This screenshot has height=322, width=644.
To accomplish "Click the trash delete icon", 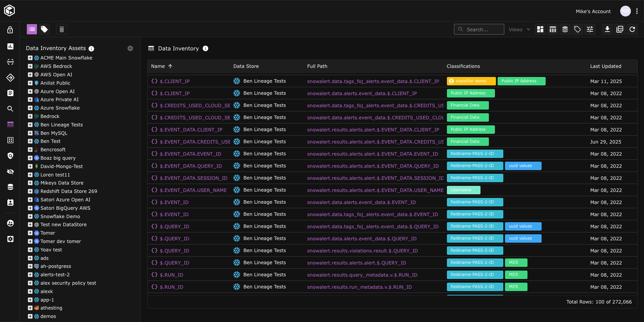I will (x=62, y=30).
